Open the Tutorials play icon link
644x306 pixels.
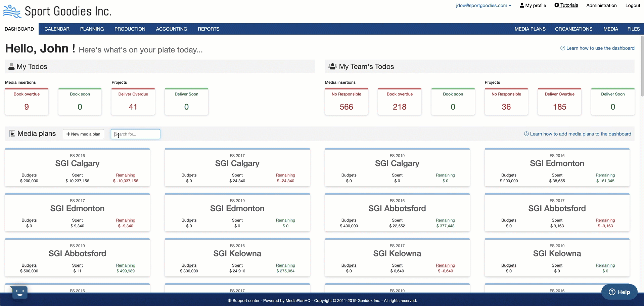coord(557,5)
